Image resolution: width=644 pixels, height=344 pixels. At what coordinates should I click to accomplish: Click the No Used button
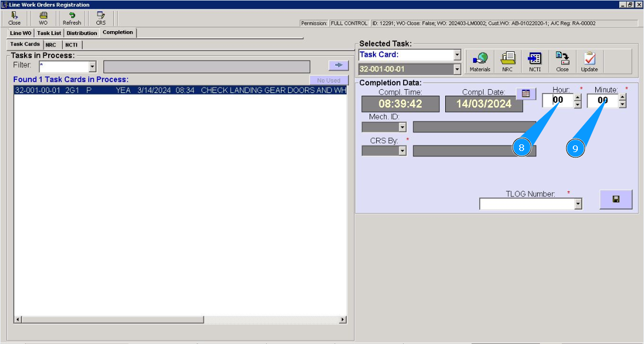click(329, 80)
